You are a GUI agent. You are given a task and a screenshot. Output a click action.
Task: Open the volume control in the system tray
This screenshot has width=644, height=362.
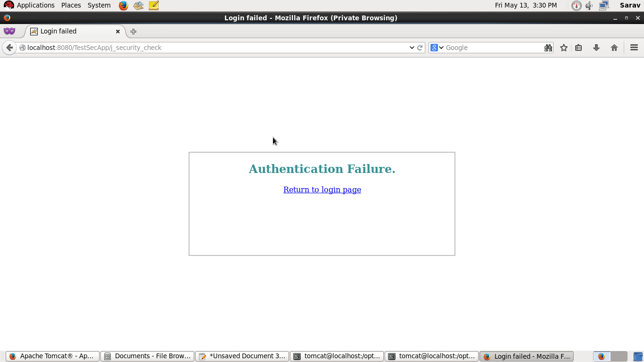point(589,5)
